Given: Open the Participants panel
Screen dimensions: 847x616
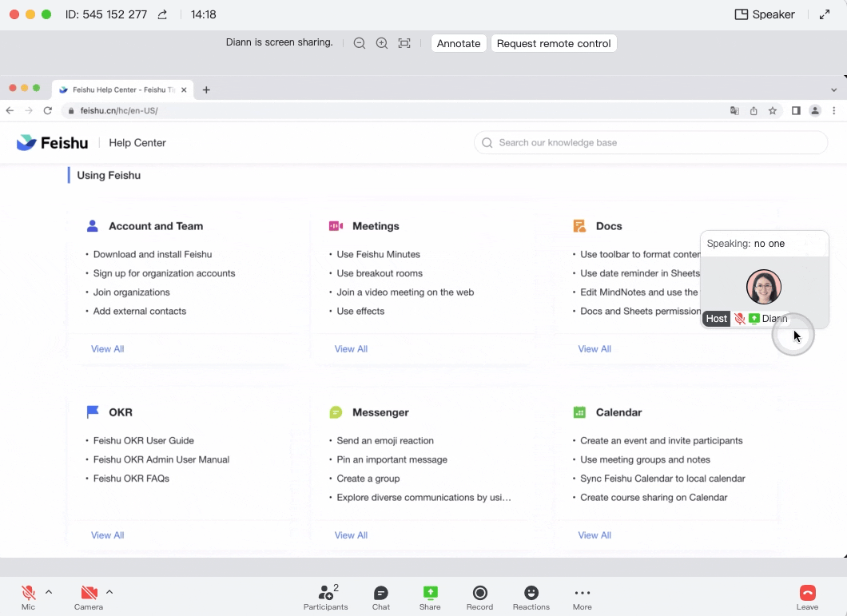Looking at the screenshot, I should (325, 597).
